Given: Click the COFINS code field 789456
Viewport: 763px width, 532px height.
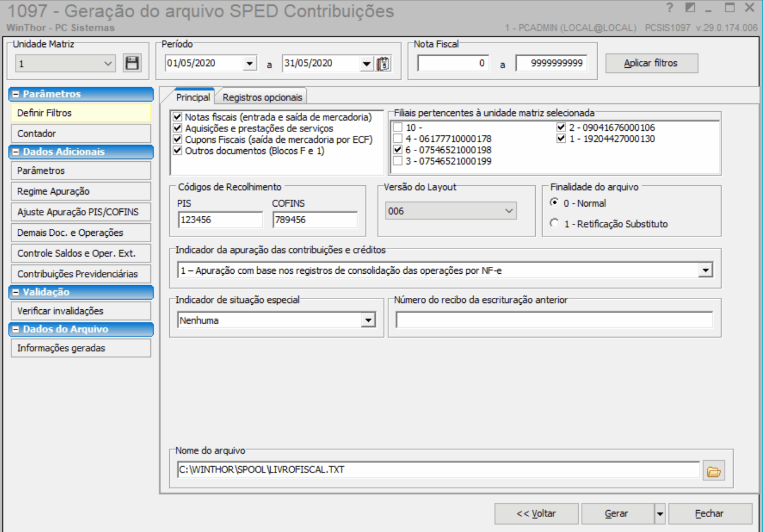Looking at the screenshot, I should [315, 220].
